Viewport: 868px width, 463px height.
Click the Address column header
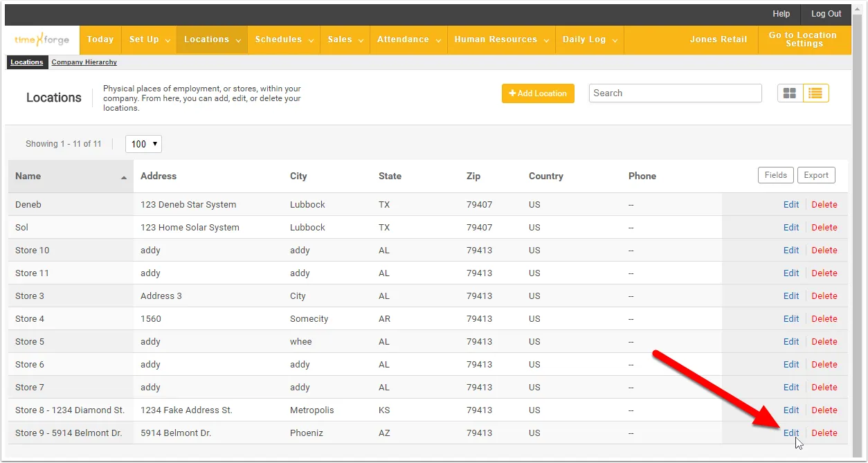(159, 176)
